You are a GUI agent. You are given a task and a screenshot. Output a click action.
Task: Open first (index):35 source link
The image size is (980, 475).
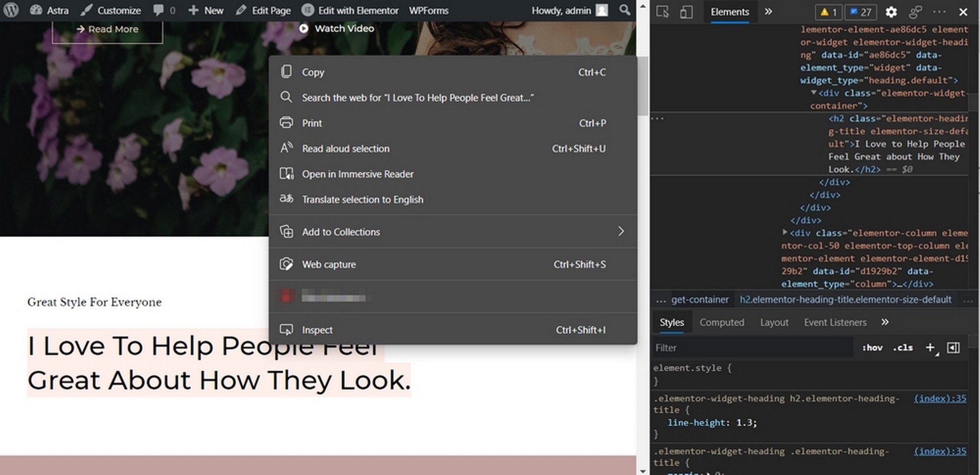pos(940,398)
